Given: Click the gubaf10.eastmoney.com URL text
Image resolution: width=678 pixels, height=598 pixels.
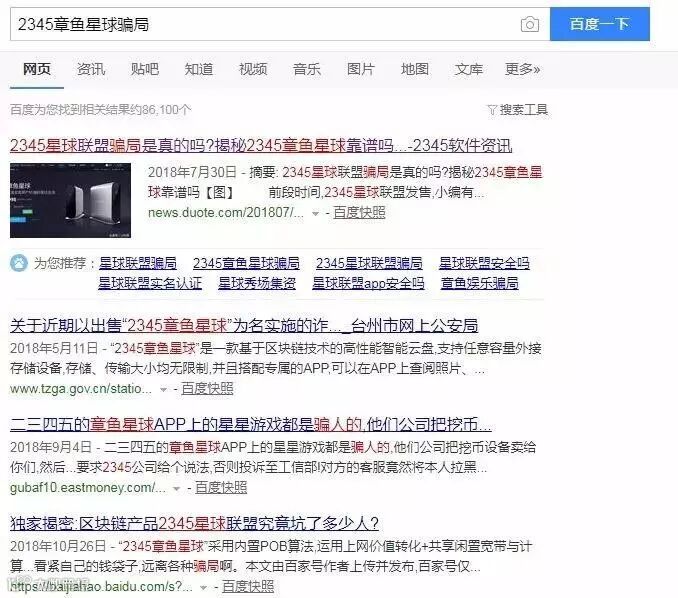Looking at the screenshot, I should pos(88,487).
